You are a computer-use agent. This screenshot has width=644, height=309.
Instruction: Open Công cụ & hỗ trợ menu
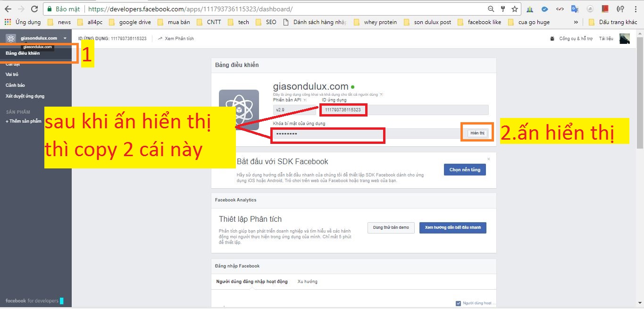click(576, 39)
